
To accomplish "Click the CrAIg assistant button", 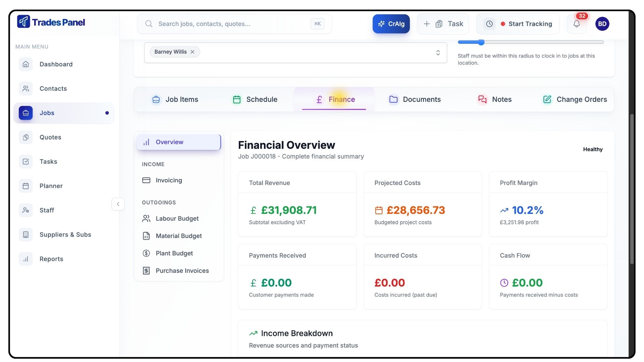I will [391, 24].
